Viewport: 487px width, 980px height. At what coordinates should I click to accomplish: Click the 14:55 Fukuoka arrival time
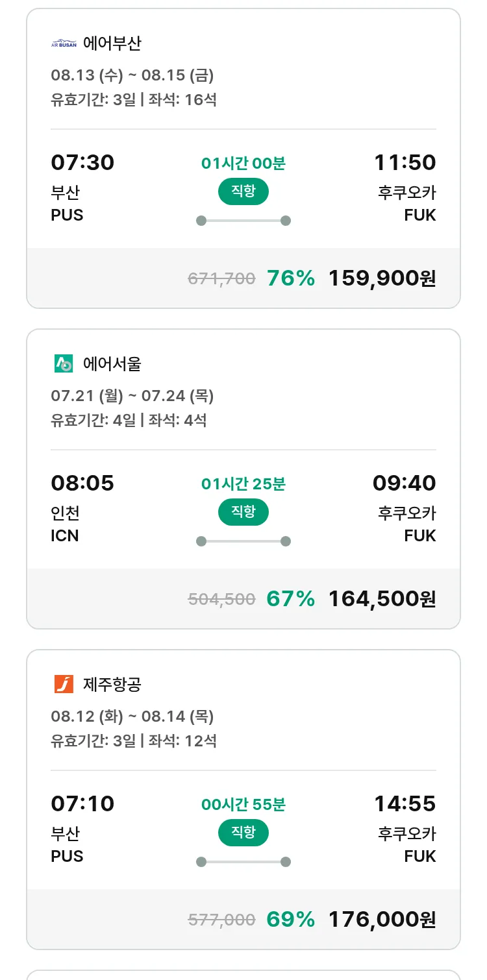point(405,803)
